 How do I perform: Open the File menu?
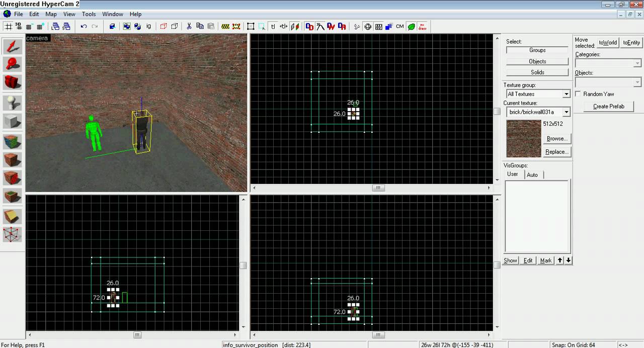18,14
